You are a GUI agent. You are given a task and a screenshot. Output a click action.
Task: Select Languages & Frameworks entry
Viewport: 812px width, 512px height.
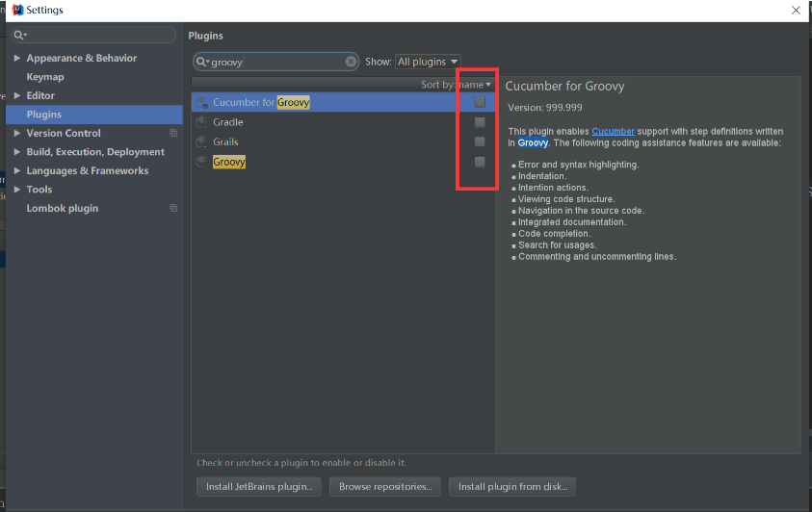tap(88, 170)
